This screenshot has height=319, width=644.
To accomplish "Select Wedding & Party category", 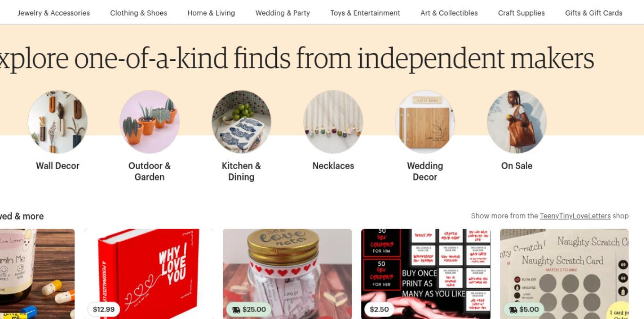I will click(x=283, y=13).
